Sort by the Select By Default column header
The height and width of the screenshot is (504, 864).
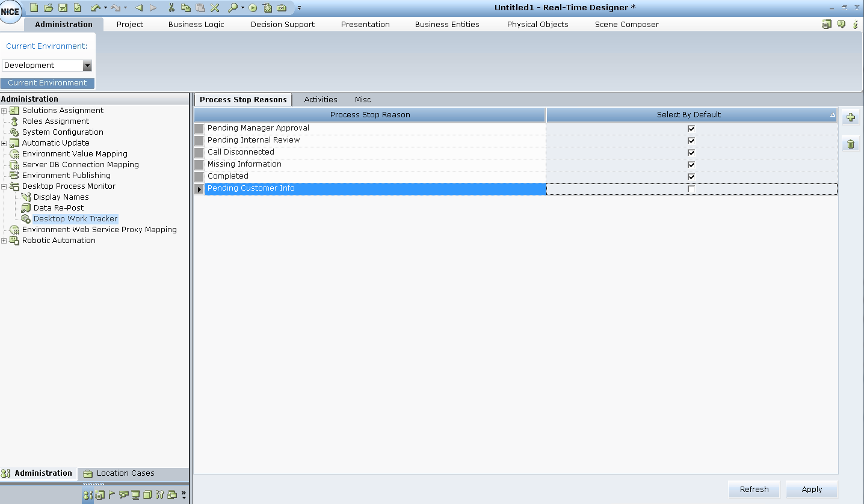tap(691, 115)
